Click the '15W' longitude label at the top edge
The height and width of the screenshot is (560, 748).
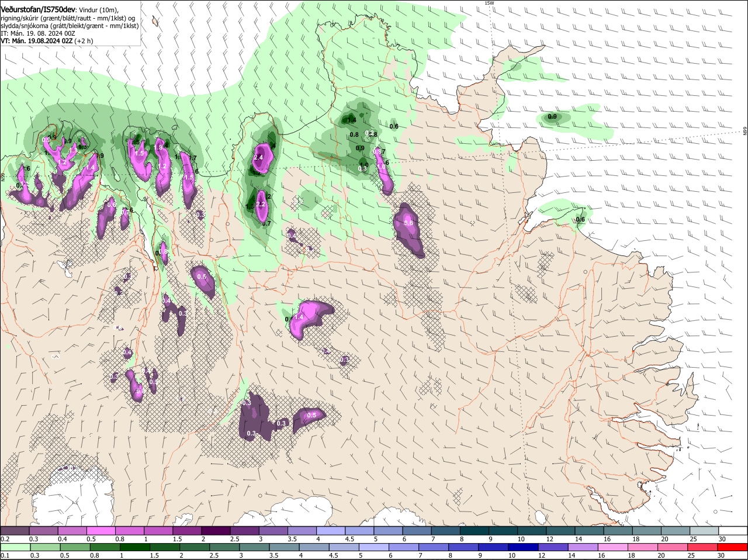(489, 3)
